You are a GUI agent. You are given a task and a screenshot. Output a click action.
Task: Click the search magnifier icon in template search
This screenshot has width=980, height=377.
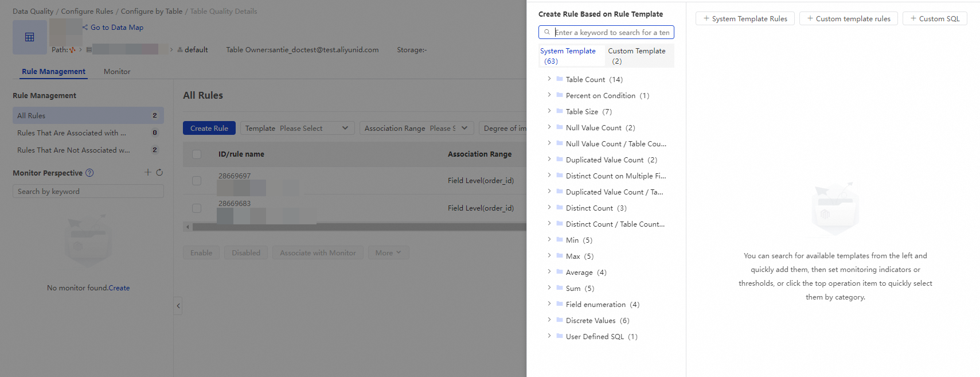click(547, 32)
